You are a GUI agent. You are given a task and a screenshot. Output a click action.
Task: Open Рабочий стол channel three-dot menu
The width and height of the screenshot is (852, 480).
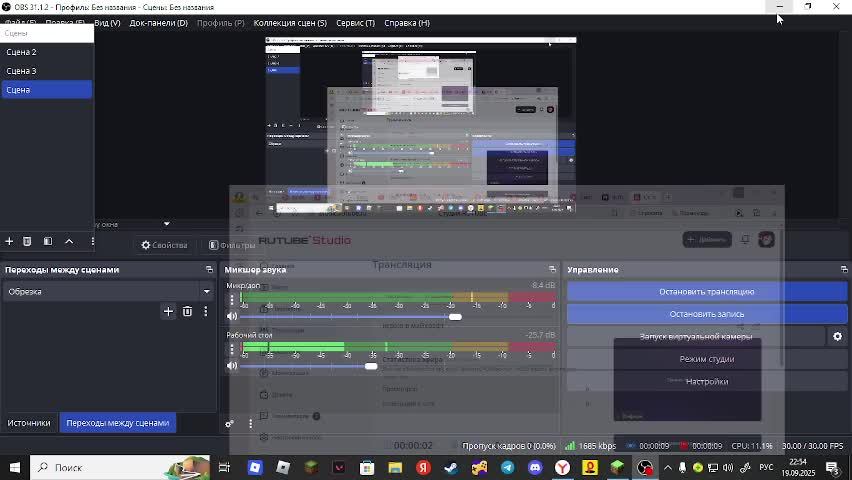coord(232,349)
